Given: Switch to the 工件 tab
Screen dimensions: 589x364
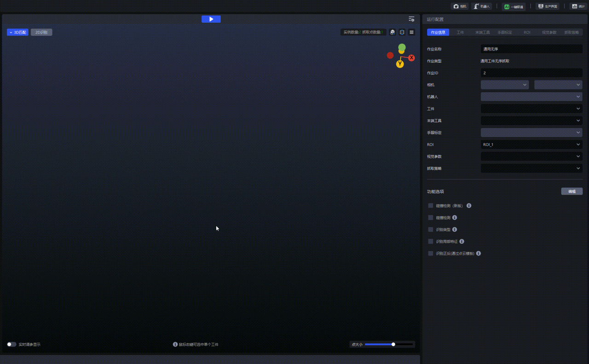Looking at the screenshot, I should 460,33.
